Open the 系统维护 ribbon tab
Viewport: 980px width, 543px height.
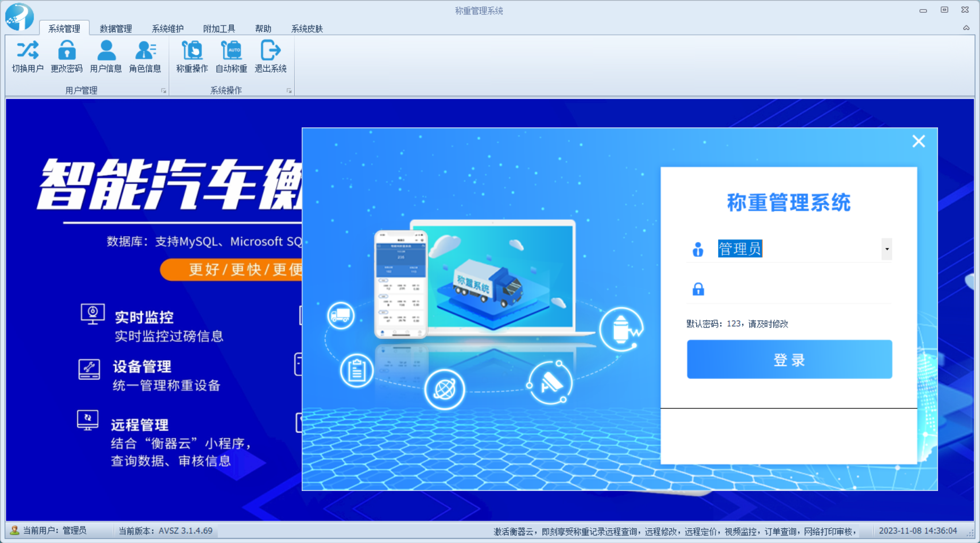[168, 29]
